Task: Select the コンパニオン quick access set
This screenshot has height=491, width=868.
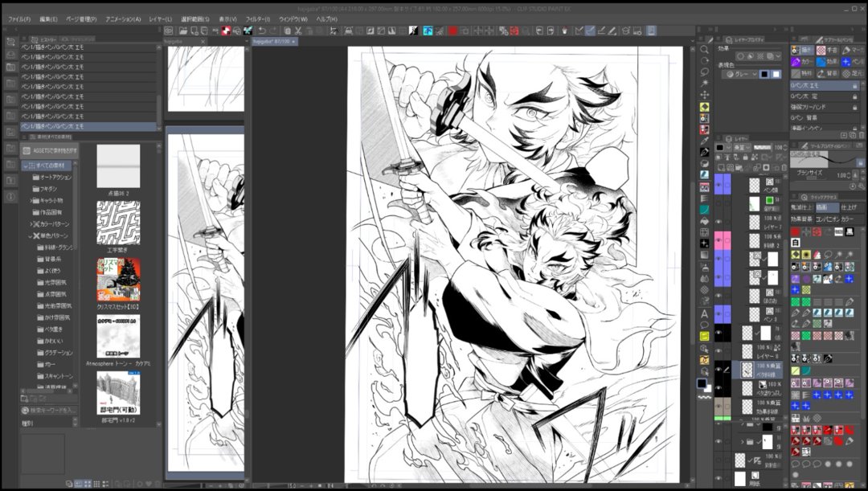Action: coord(826,219)
